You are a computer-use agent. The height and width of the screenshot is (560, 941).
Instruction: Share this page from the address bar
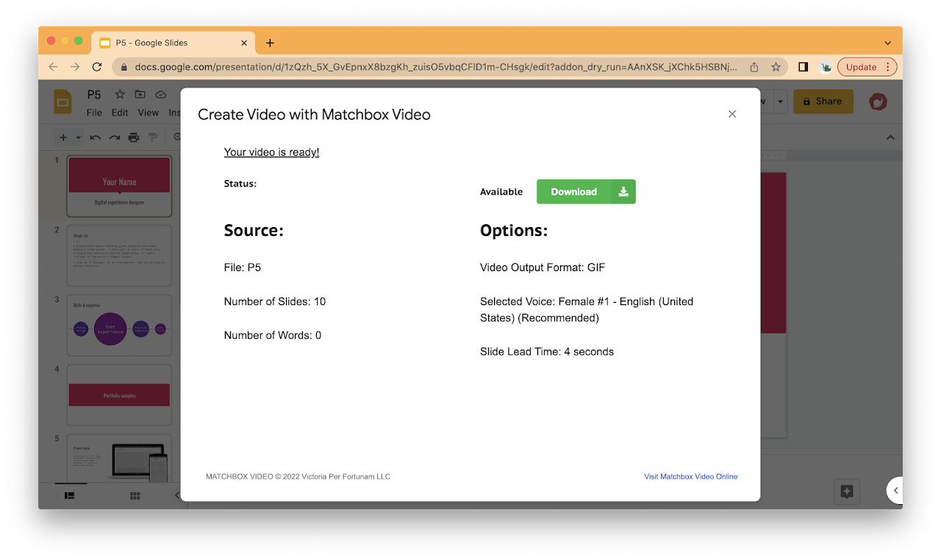pos(754,67)
